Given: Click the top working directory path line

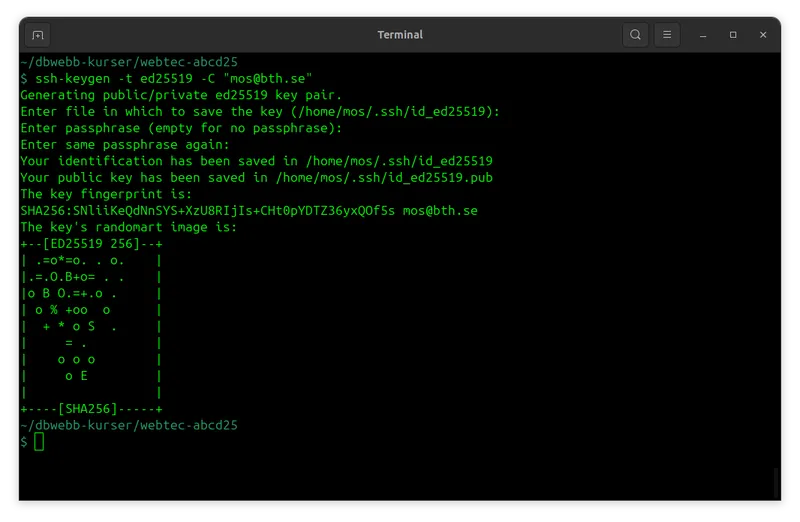Looking at the screenshot, I should [x=129, y=61].
